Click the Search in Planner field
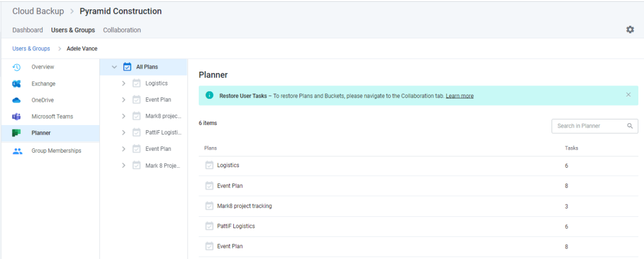 [595, 126]
